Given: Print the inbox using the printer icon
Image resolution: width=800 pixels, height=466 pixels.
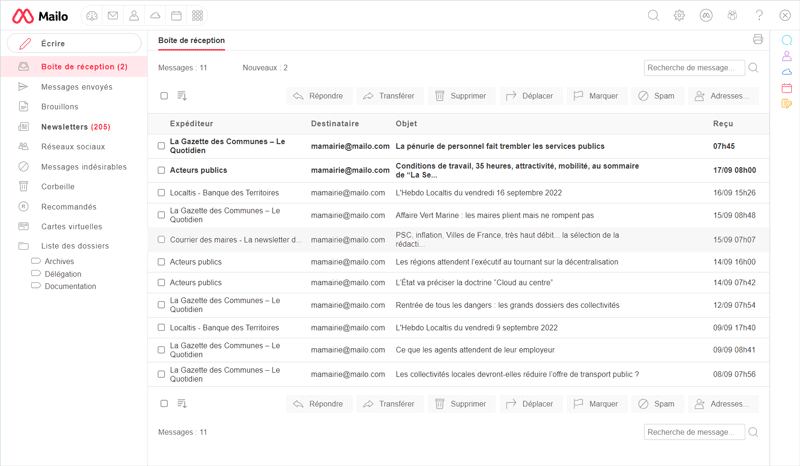Looking at the screenshot, I should pos(757,40).
